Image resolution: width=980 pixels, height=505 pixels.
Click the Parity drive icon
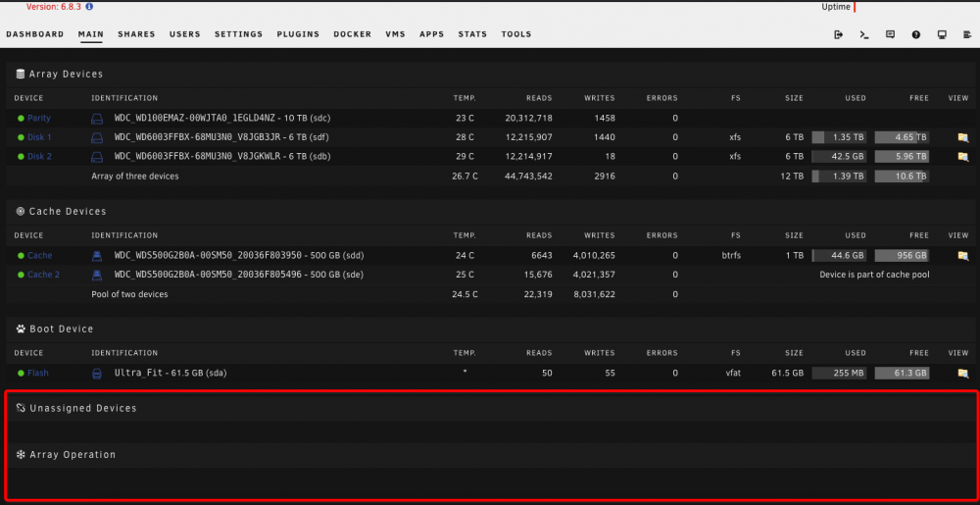[97, 118]
